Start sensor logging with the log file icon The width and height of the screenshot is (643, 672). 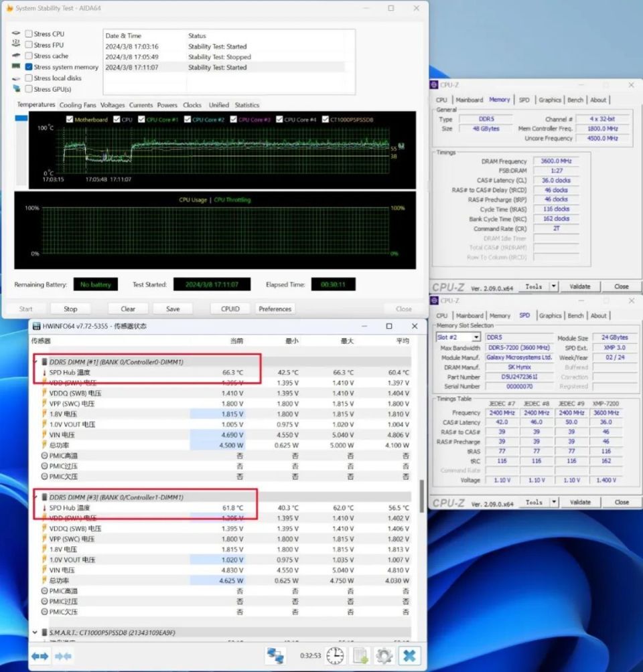pyautogui.click(x=360, y=655)
